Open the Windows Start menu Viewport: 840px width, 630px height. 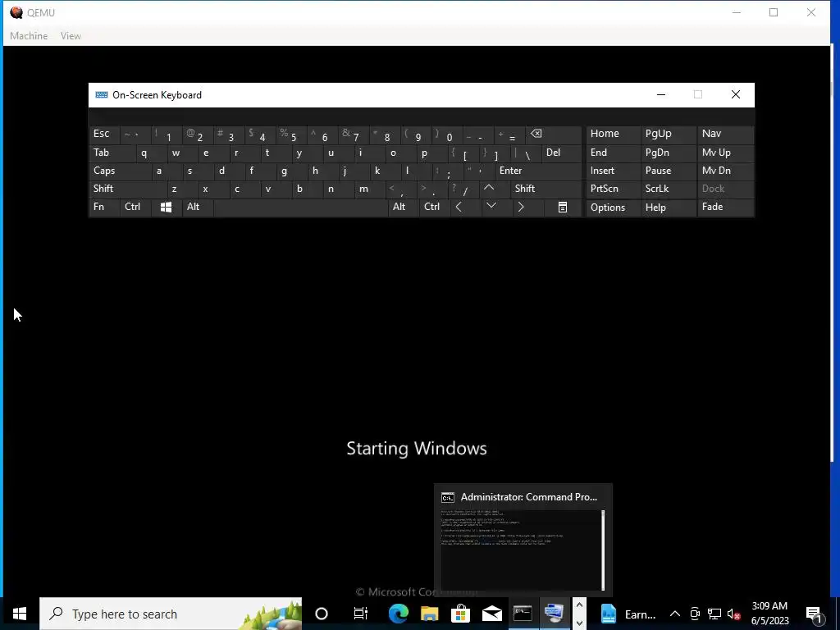click(x=20, y=614)
